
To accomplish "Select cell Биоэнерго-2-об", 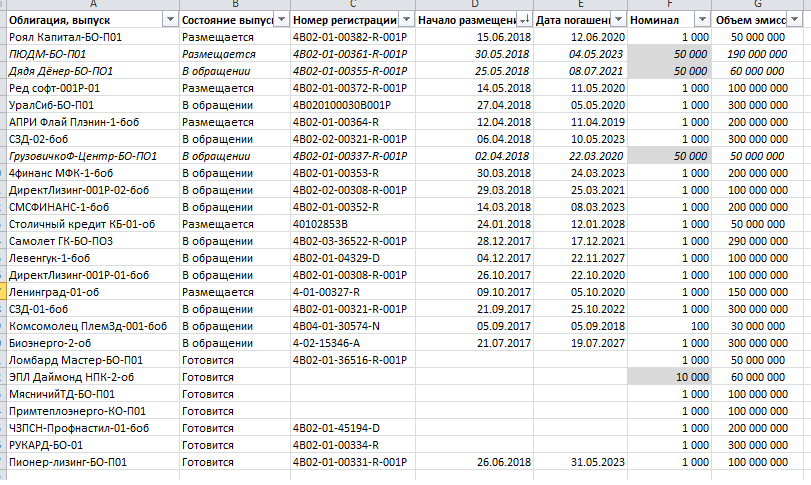I will (93, 343).
